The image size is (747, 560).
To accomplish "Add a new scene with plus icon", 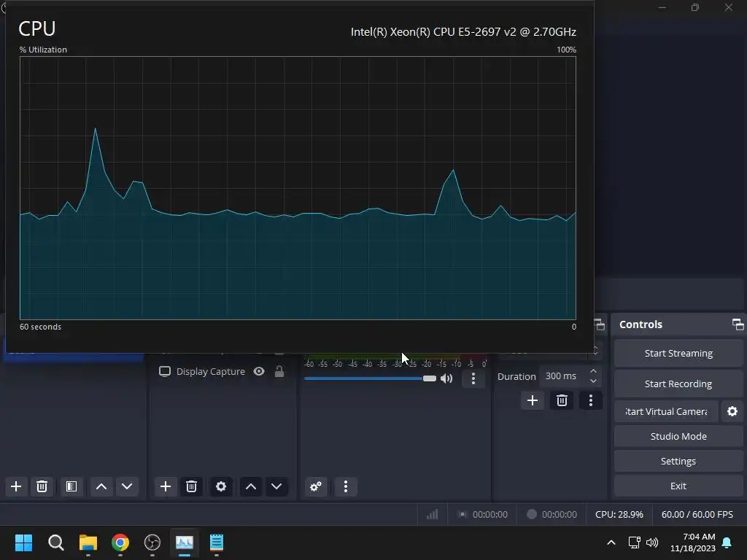I will [x=16, y=486].
